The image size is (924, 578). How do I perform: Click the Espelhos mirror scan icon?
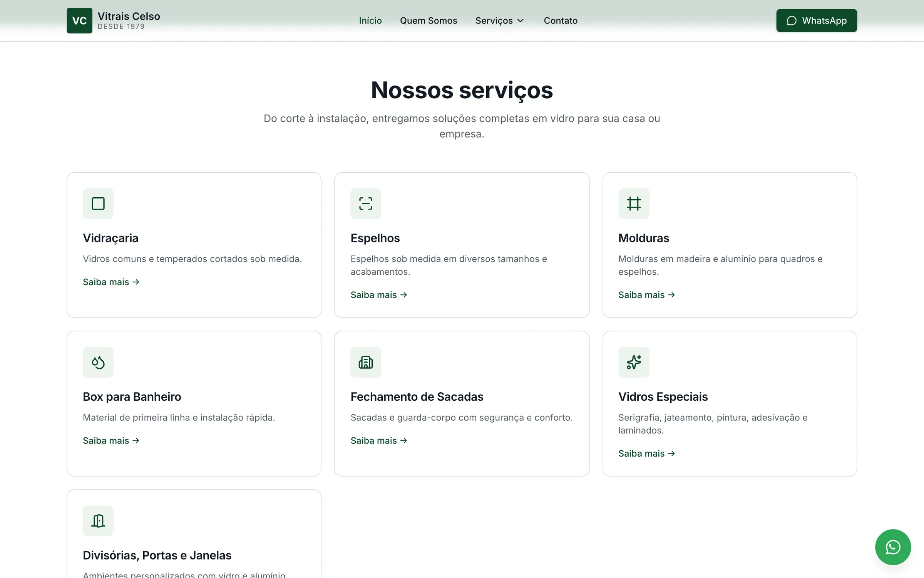[366, 203]
